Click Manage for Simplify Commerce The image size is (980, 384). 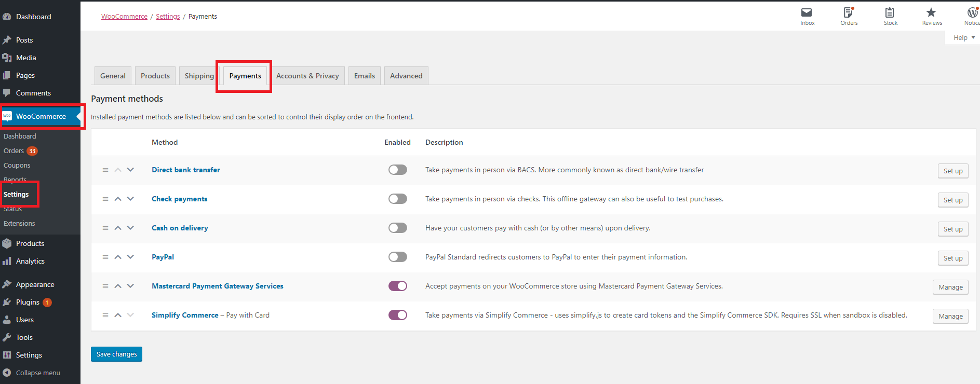(x=950, y=316)
